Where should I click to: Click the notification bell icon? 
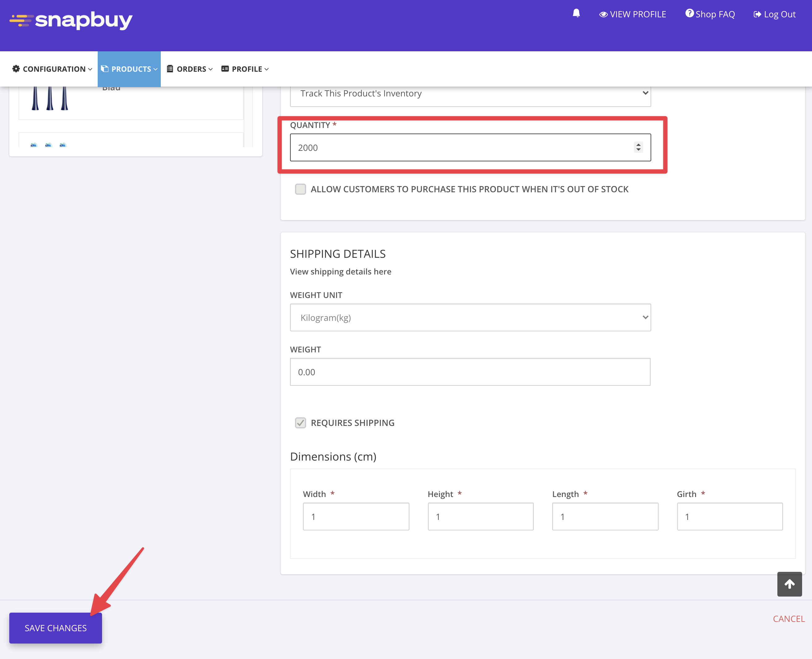tap(576, 14)
